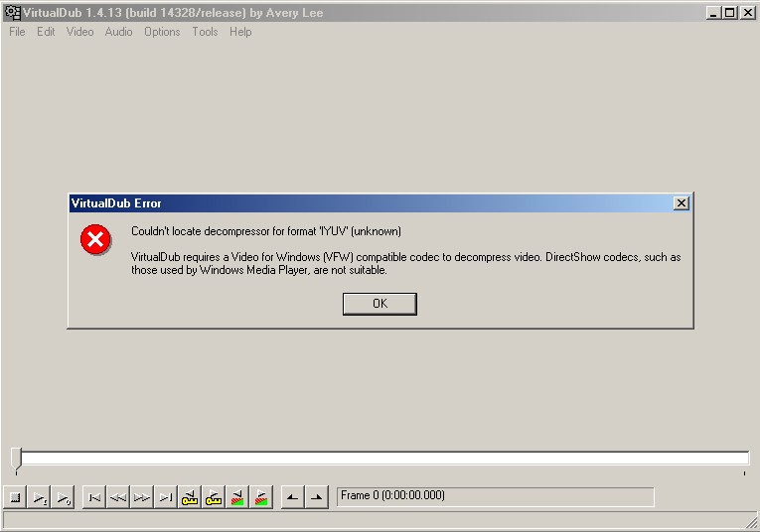Click the Stop playback button

click(15, 497)
